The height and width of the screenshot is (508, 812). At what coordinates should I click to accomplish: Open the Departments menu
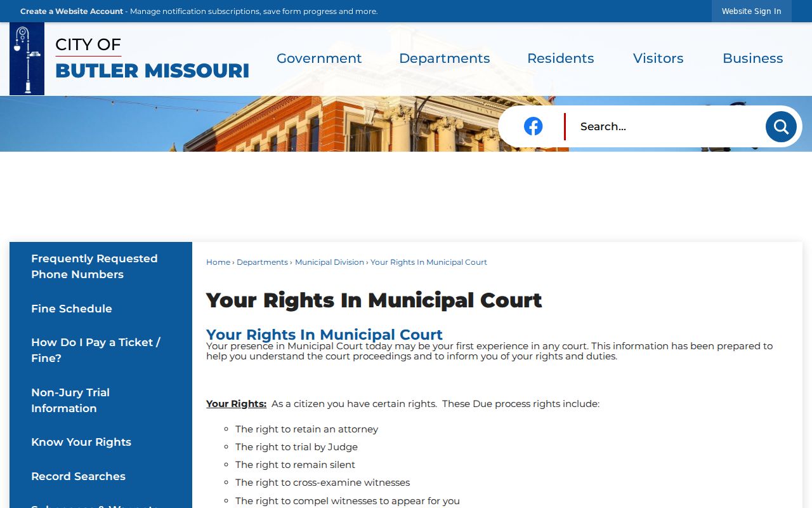tap(444, 58)
